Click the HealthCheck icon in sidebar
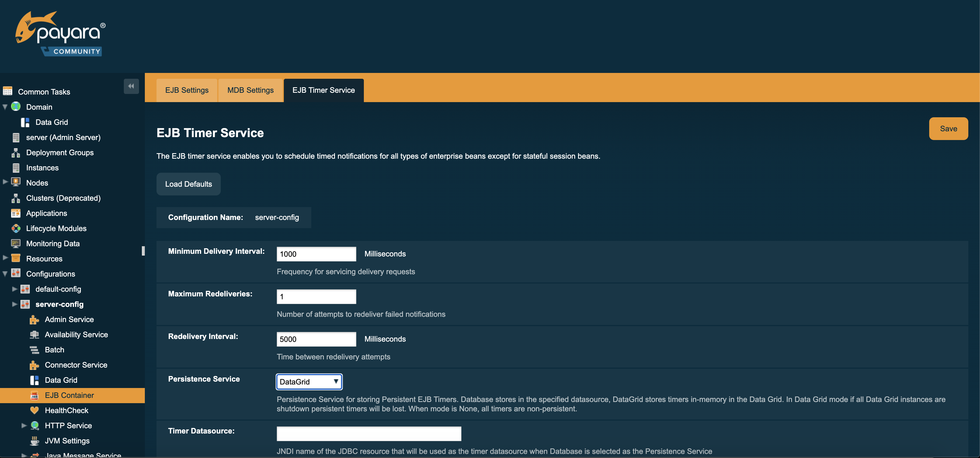The width and height of the screenshot is (980, 458). coord(34,410)
